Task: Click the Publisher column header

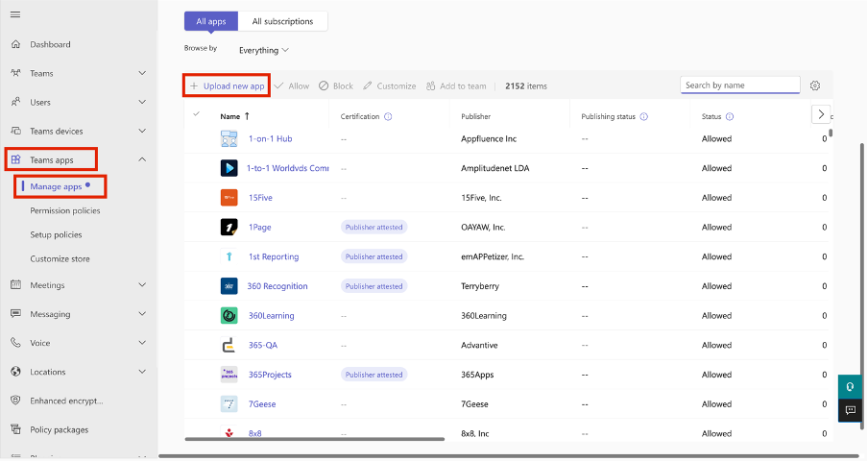Action: [476, 116]
